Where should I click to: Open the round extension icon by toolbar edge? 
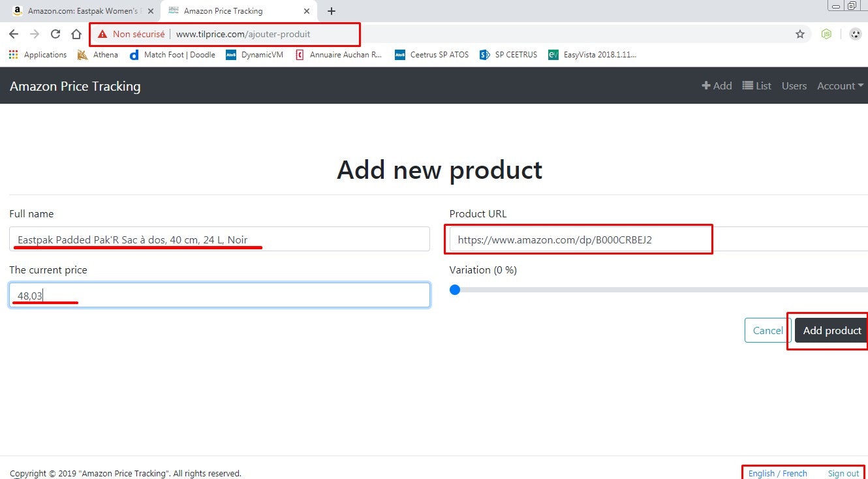click(856, 34)
